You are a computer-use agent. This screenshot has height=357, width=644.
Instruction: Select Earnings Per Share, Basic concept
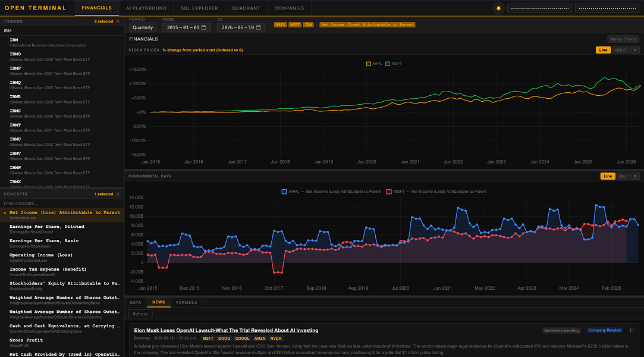coord(62,243)
